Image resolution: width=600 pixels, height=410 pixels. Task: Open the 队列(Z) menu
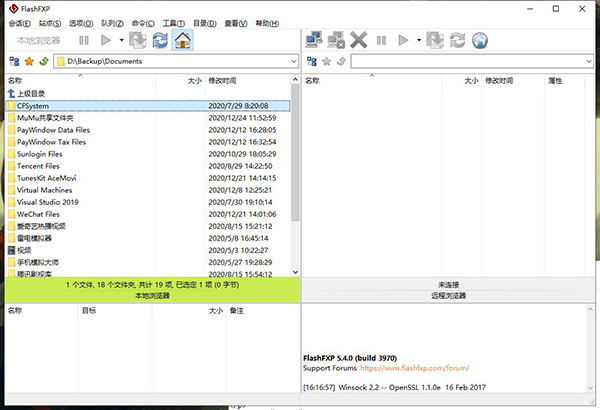coord(112,23)
